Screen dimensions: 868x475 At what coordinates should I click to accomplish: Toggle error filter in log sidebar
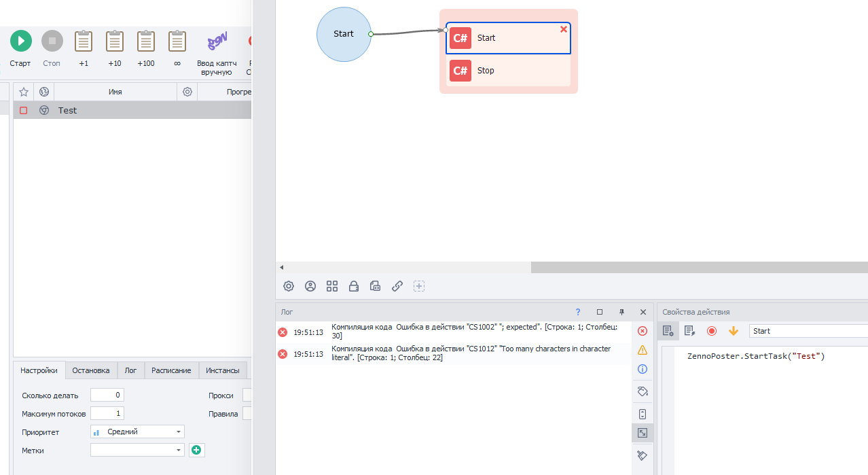[643, 331]
